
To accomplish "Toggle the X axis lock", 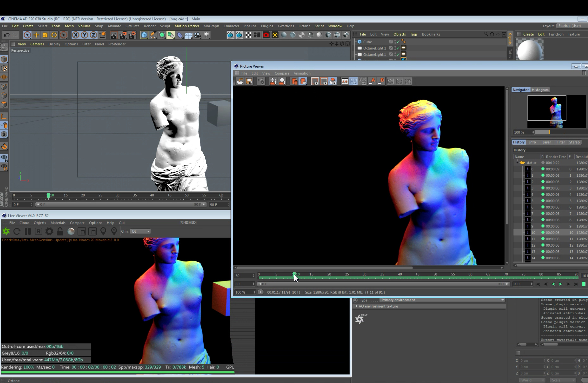I will pyautogui.click(x=76, y=35).
